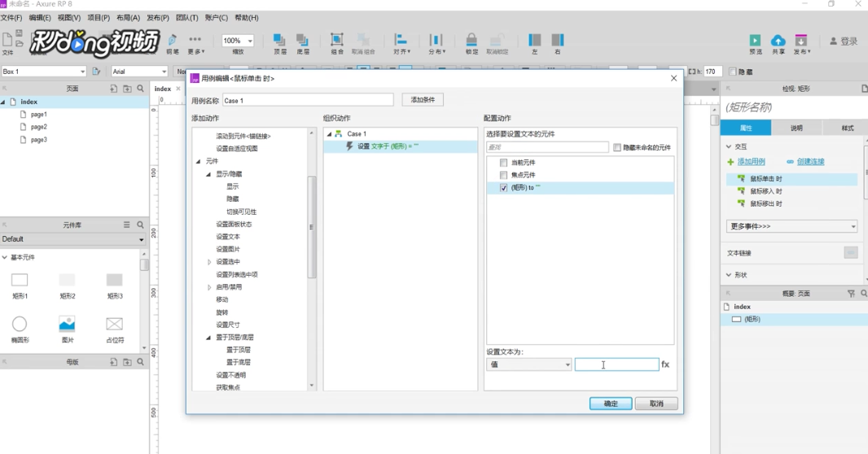Collapse the 显示/隐藏 tree node

point(208,174)
